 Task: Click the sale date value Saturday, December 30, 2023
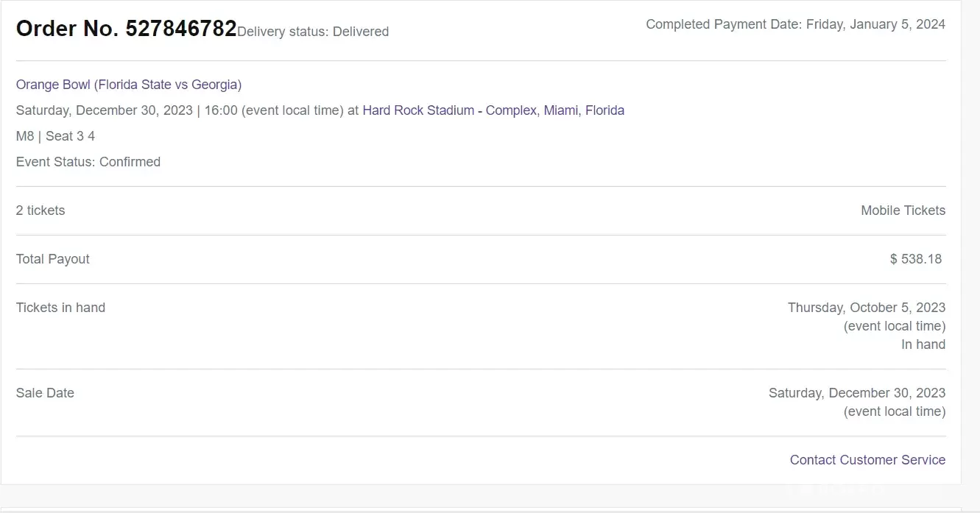point(857,393)
